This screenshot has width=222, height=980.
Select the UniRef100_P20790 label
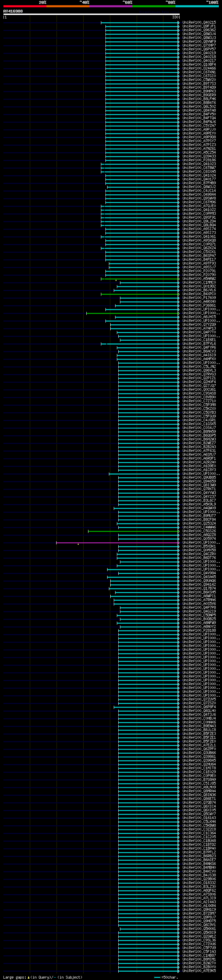[199, 275]
